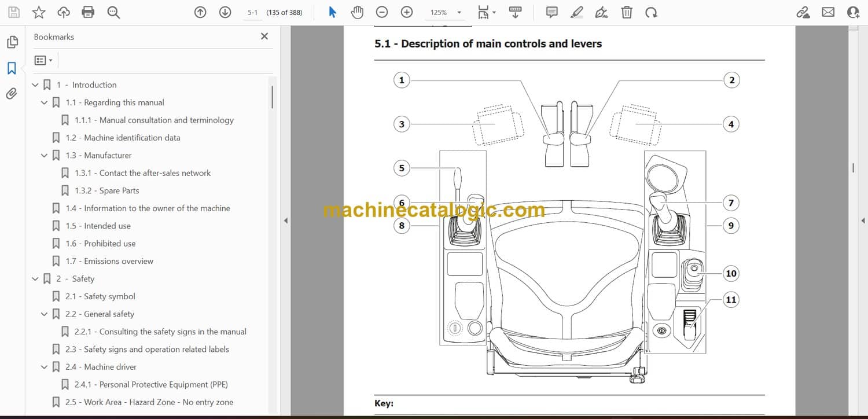Open '2.4.1 - Personal Protective Equipment (PPE)' bookmark
868x419 pixels.
[x=151, y=385]
